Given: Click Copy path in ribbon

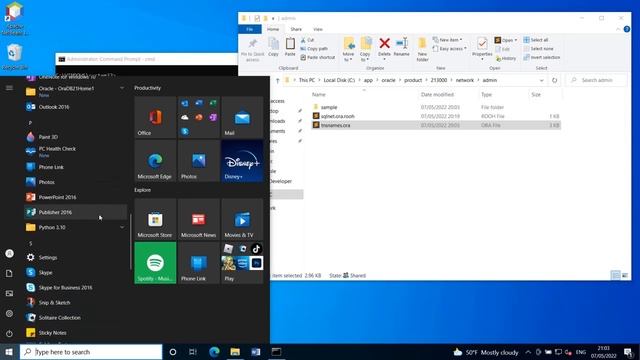Looking at the screenshot, I should 314,49.
